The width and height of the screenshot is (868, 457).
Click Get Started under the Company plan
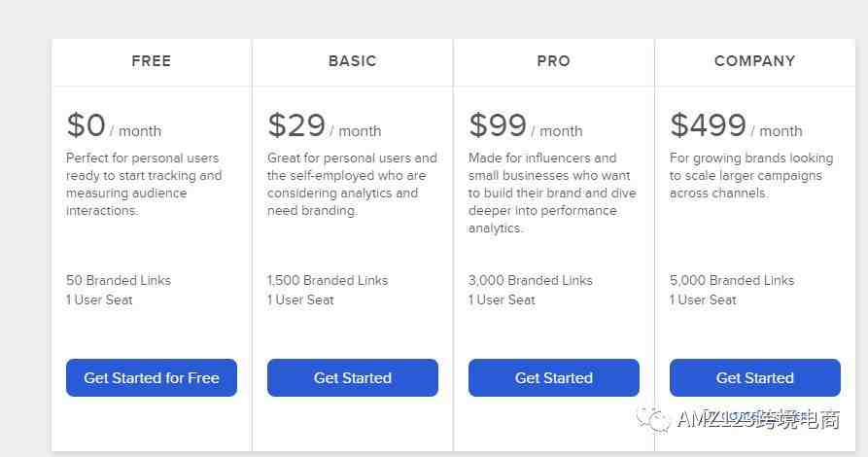click(755, 378)
